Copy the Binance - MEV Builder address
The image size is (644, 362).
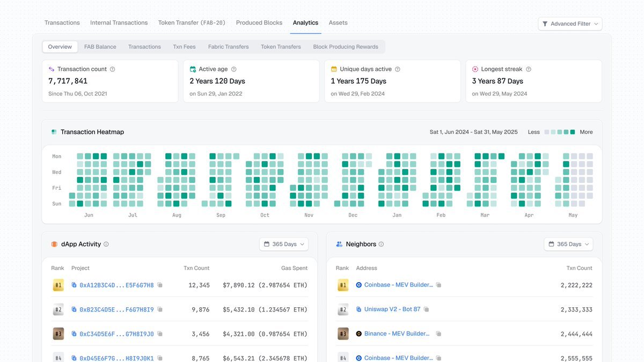tap(438, 334)
